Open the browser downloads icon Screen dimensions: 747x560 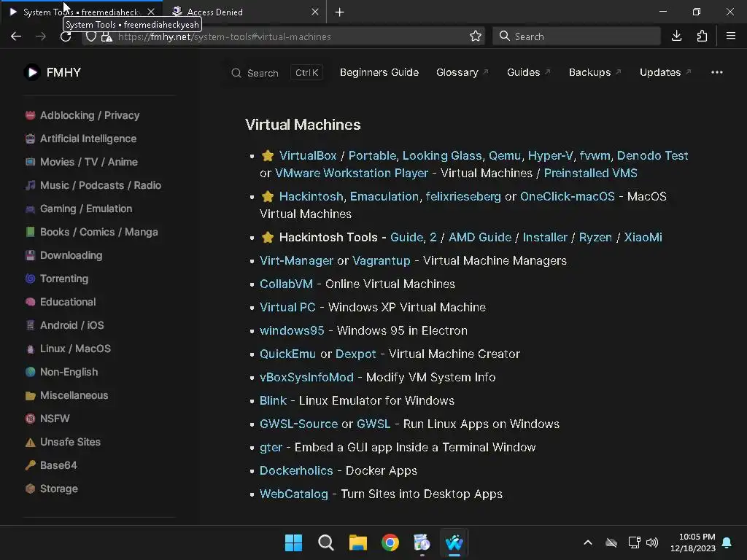tap(676, 36)
